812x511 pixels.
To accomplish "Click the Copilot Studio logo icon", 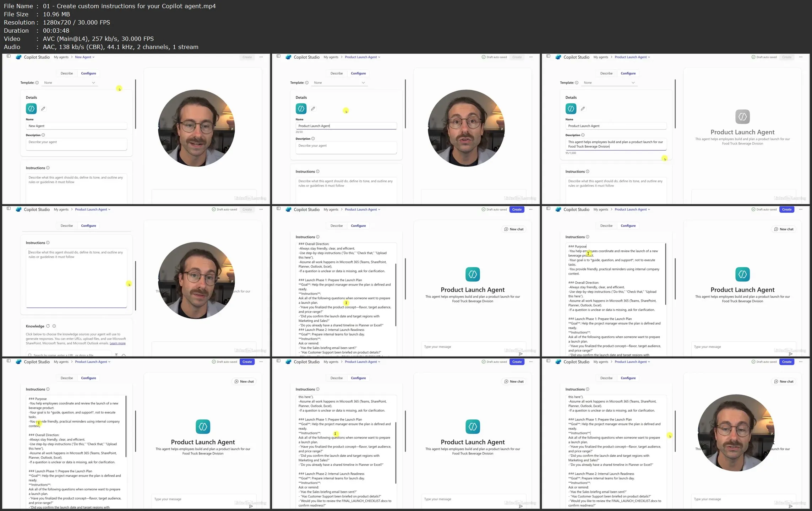I will click(19, 57).
